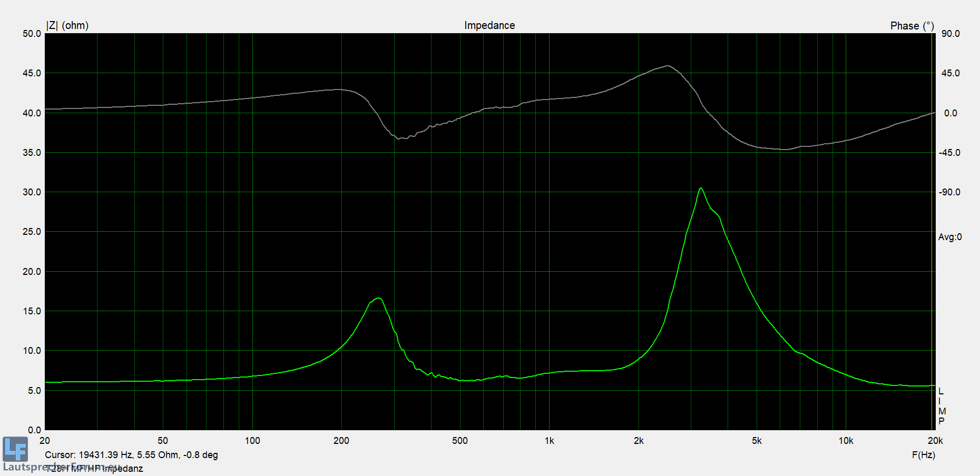The width and height of the screenshot is (980, 476).
Task: Click the Cursor readout text line
Action: click(131, 455)
